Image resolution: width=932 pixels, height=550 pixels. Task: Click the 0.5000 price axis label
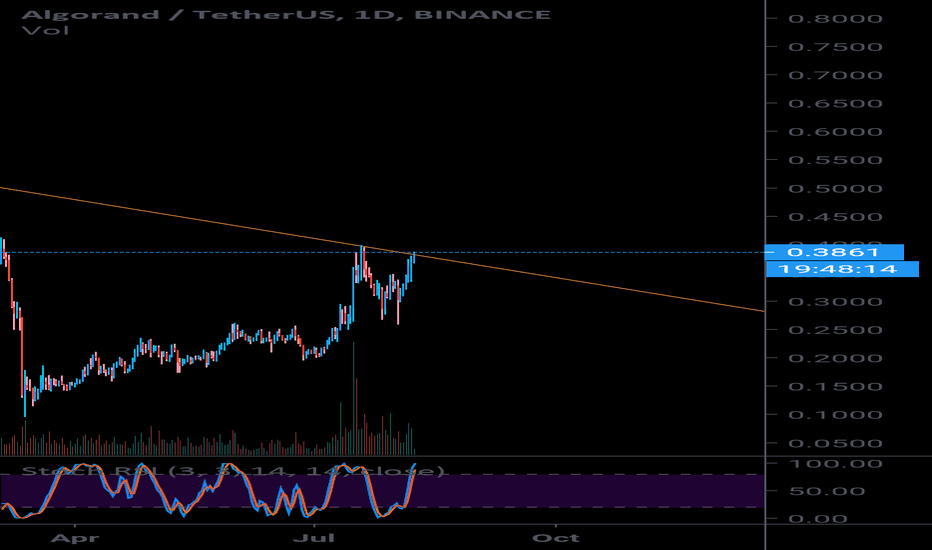coord(835,188)
